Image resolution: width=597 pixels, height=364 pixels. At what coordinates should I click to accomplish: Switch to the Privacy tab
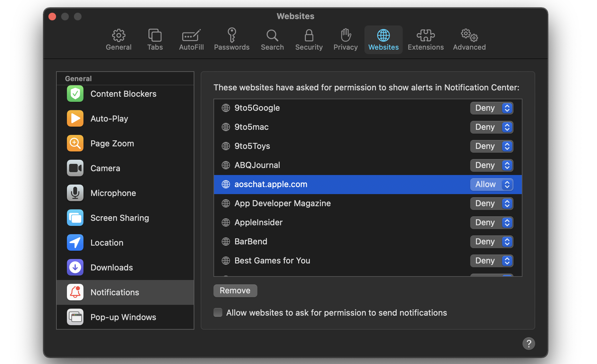point(345,40)
